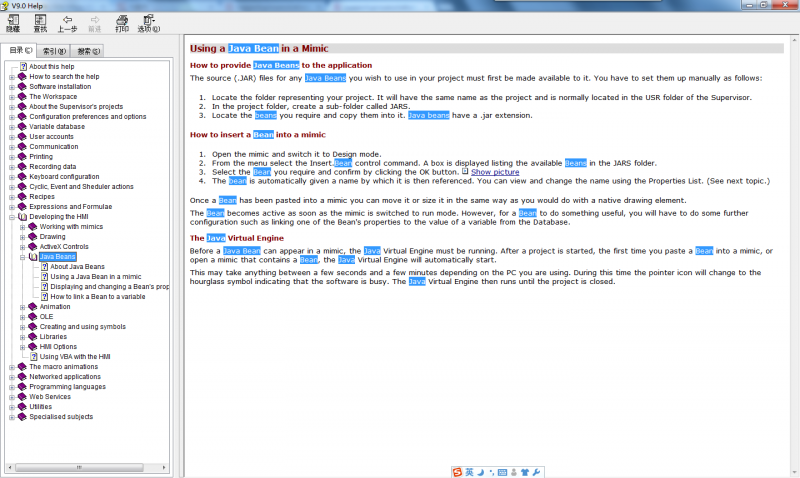Screen dimensions: 800x478
Task: Collapse the Developing the HMI node
Action: pos(12,217)
